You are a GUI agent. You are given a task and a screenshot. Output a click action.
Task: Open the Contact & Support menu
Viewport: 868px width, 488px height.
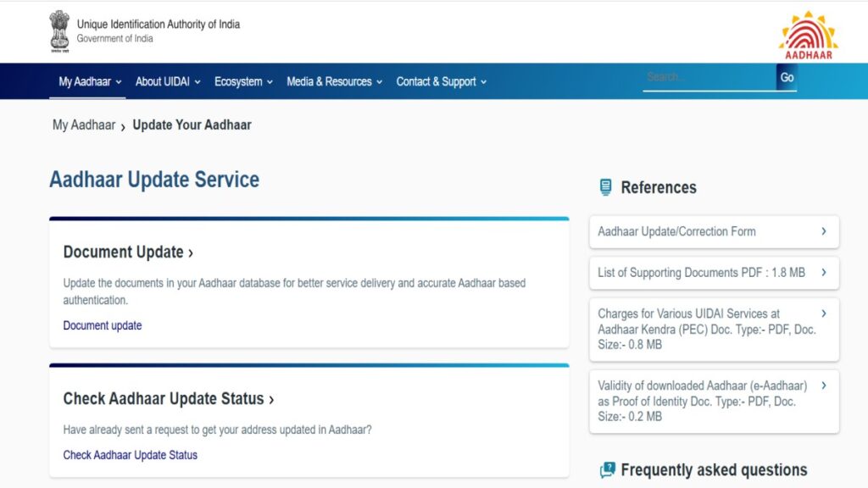(441, 82)
